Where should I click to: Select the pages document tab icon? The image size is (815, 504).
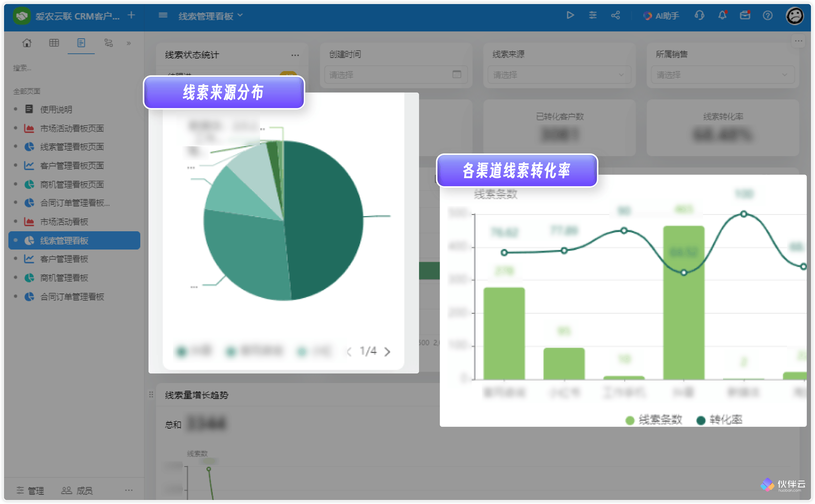click(x=81, y=43)
